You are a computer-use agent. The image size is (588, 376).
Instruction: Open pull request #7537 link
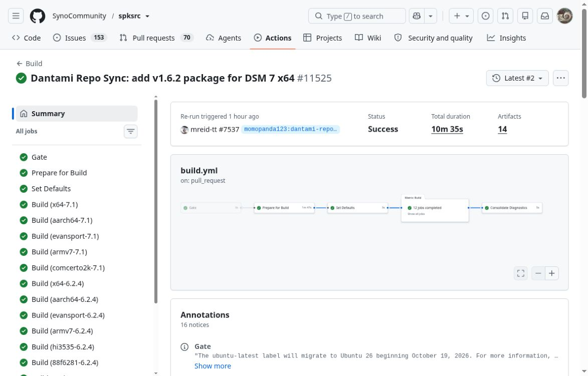click(x=229, y=130)
